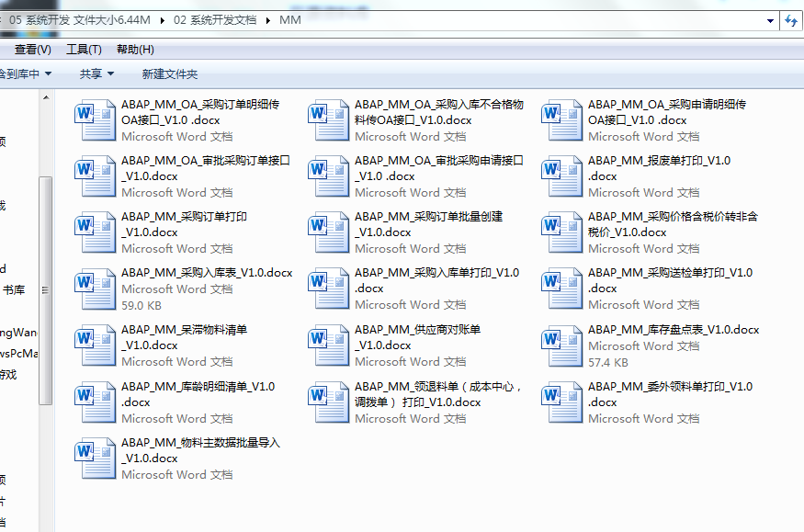
Task: Open the 工具(T) menu
Action: point(84,50)
